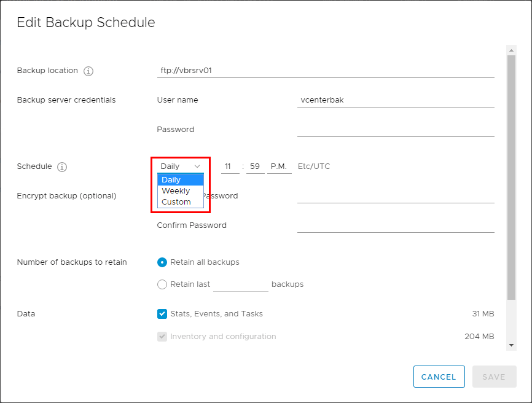Click the schedule hour field
This screenshot has width=532, height=403.
(230, 166)
